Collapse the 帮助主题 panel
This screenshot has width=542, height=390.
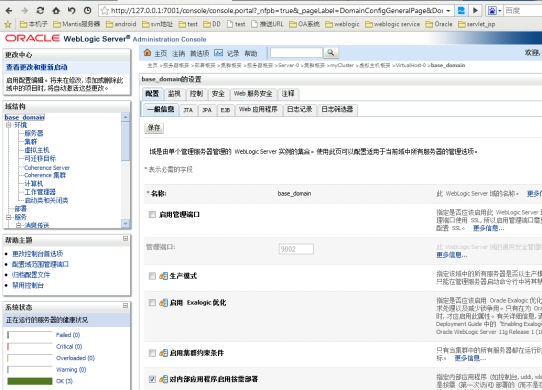click(x=125, y=239)
